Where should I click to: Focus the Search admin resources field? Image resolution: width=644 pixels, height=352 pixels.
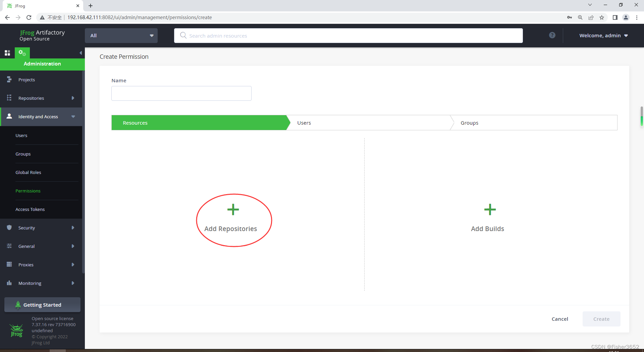tap(348, 35)
